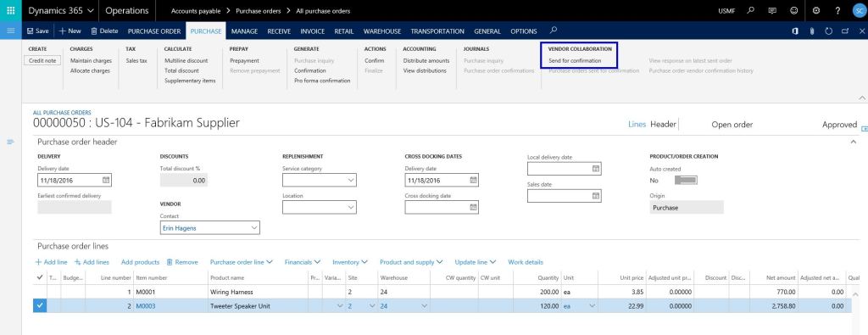Open Work details

[526, 262]
